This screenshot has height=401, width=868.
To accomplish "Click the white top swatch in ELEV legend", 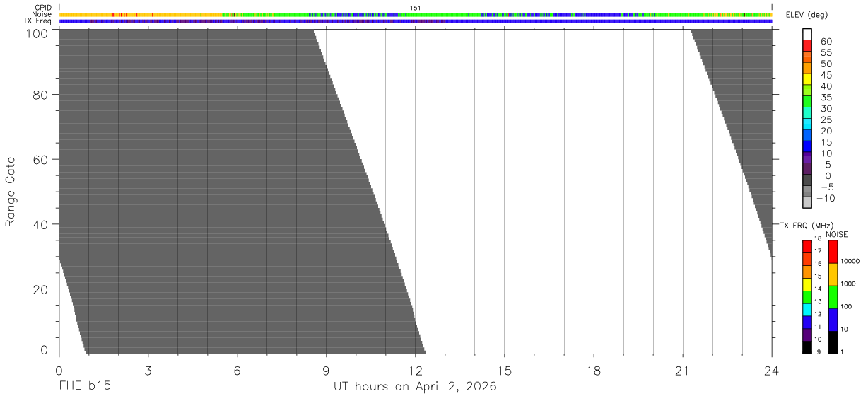I will coord(807,35).
